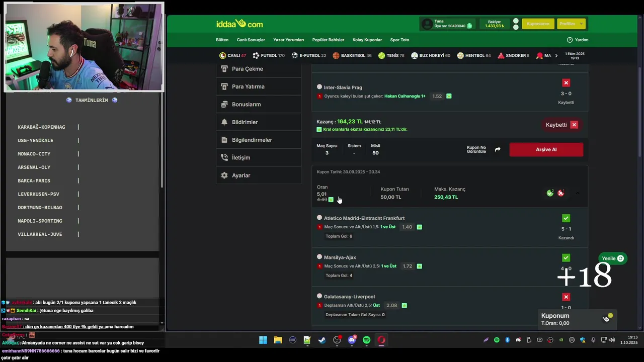Click the green won-count badge on coupon header
This screenshot has width=644, height=362.
[550, 193]
